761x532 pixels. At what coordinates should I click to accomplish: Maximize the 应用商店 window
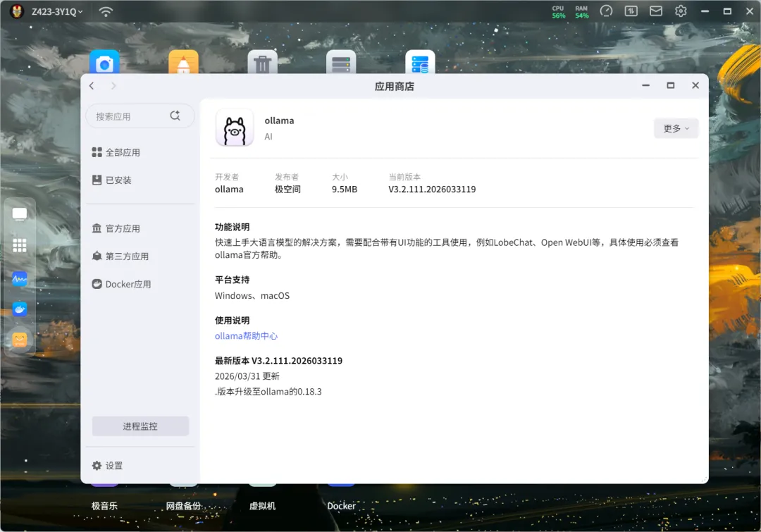(671, 85)
